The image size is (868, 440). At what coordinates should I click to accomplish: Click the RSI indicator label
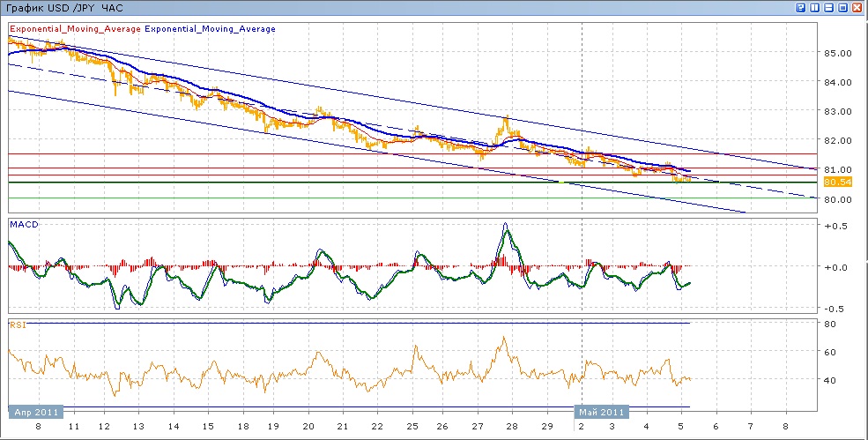(x=18, y=324)
